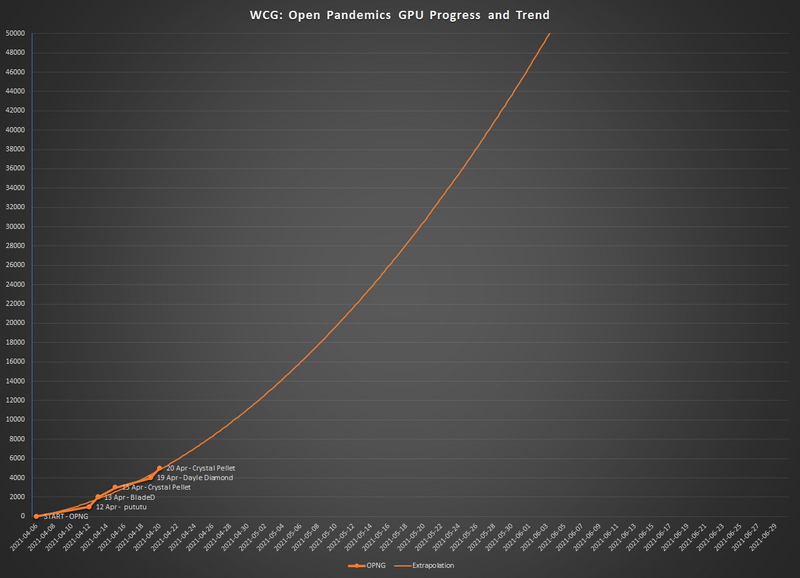The image size is (800, 578).
Task: Click the 32000 y-axis label
Action: pos(15,207)
